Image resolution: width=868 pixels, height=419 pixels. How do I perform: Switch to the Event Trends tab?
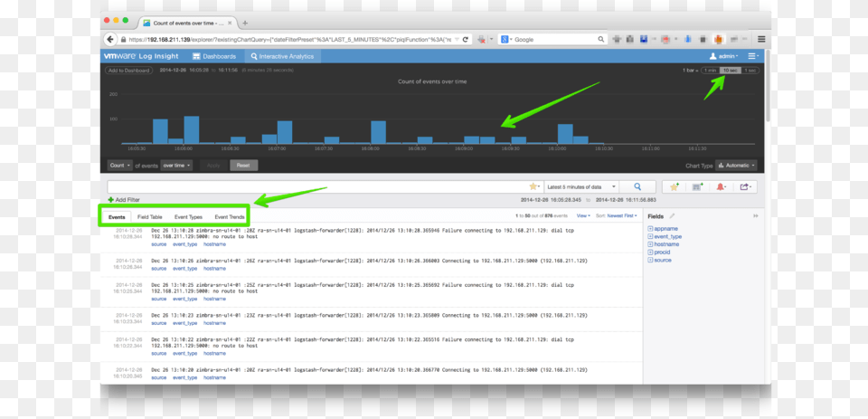pos(229,217)
